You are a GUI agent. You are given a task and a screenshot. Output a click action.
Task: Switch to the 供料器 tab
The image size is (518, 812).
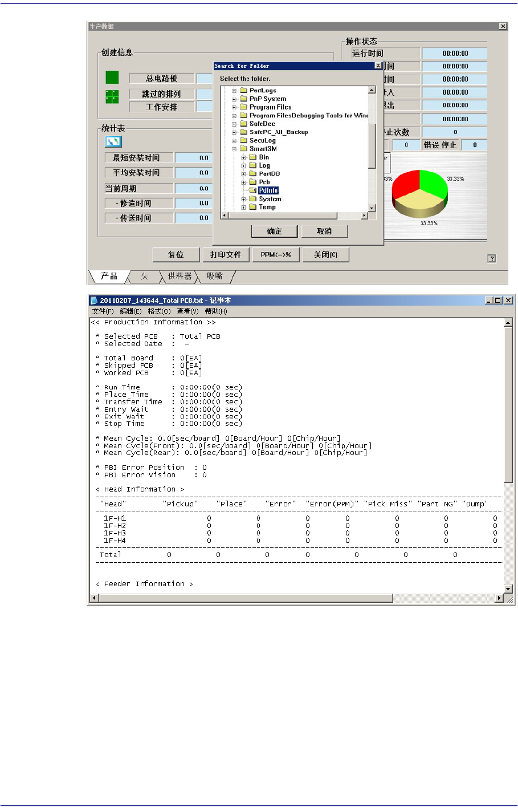(180, 277)
